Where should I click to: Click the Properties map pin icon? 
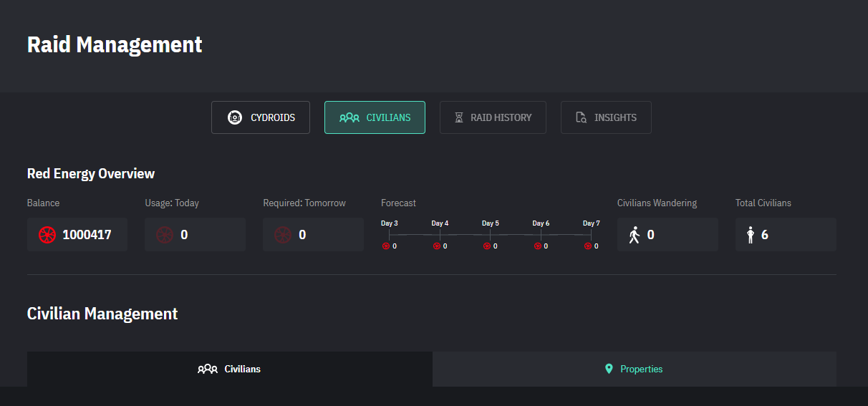[x=609, y=369]
